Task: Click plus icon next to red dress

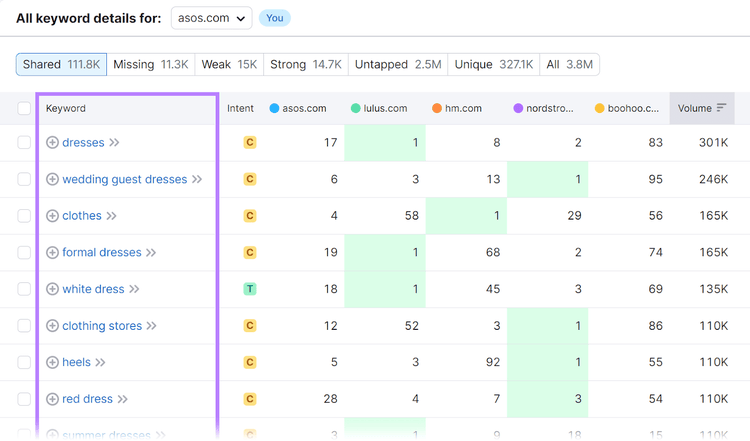Action: [52, 399]
